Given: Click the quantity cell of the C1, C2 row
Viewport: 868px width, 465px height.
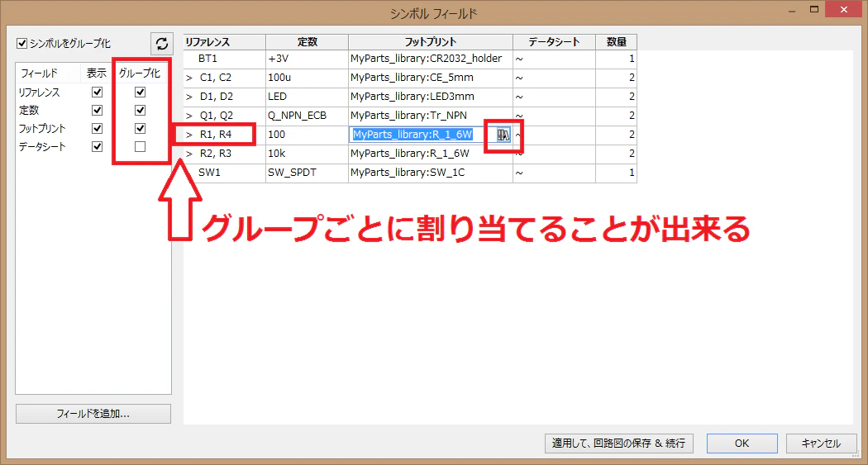Looking at the screenshot, I should [616, 78].
